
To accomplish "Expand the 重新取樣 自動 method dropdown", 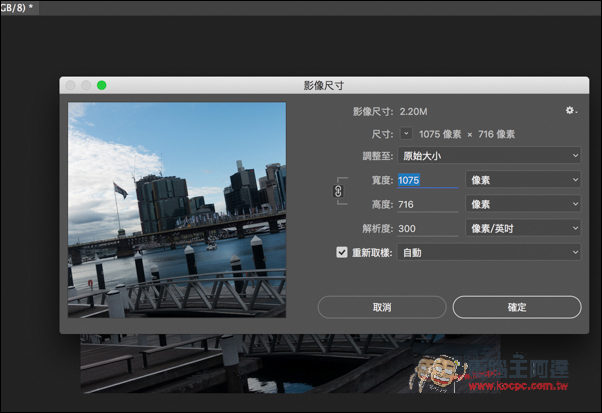I will (488, 253).
